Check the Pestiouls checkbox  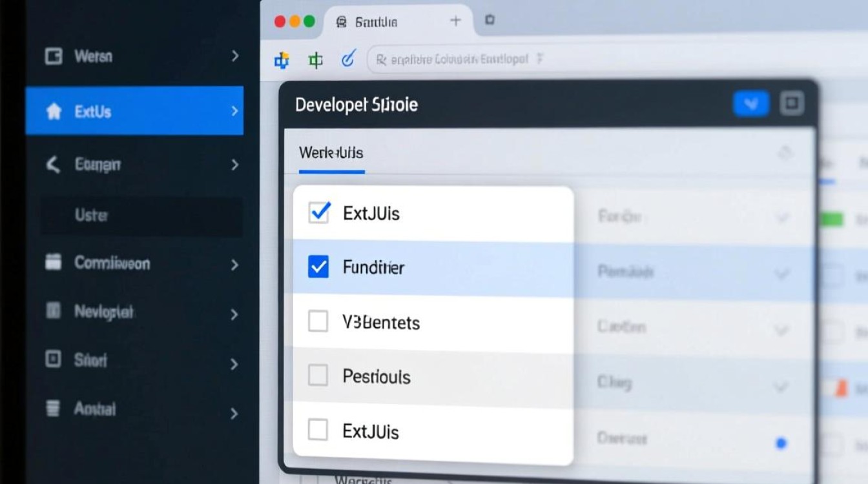point(318,375)
